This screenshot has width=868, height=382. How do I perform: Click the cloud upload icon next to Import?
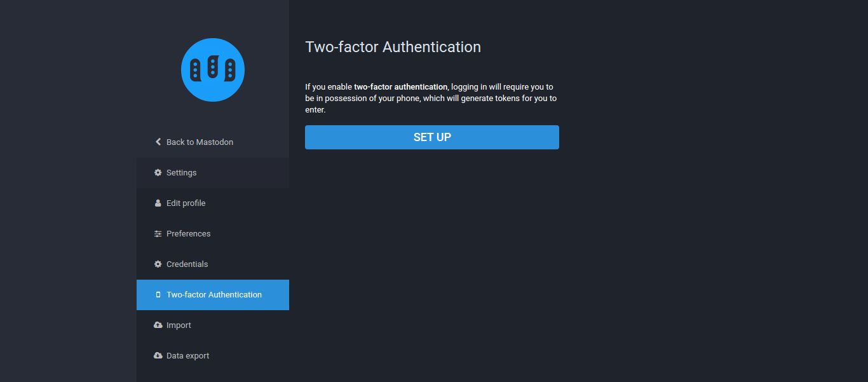(x=158, y=325)
